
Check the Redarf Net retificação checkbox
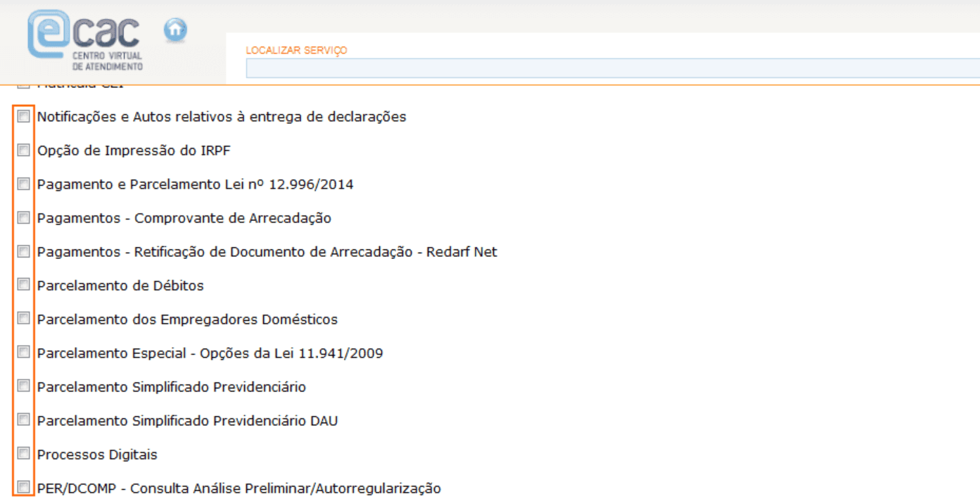(x=24, y=251)
